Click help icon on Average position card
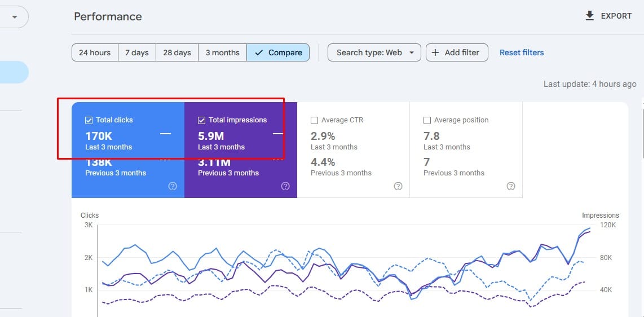Image resolution: width=644 pixels, height=317 pixels. point(511,186)
